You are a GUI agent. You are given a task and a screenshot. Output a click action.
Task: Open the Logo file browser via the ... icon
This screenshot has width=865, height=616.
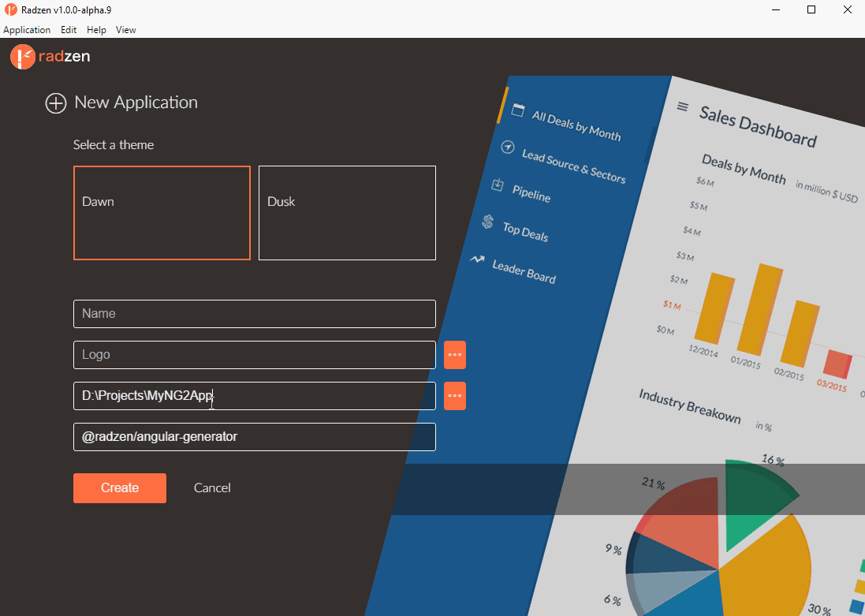point(454,354)
